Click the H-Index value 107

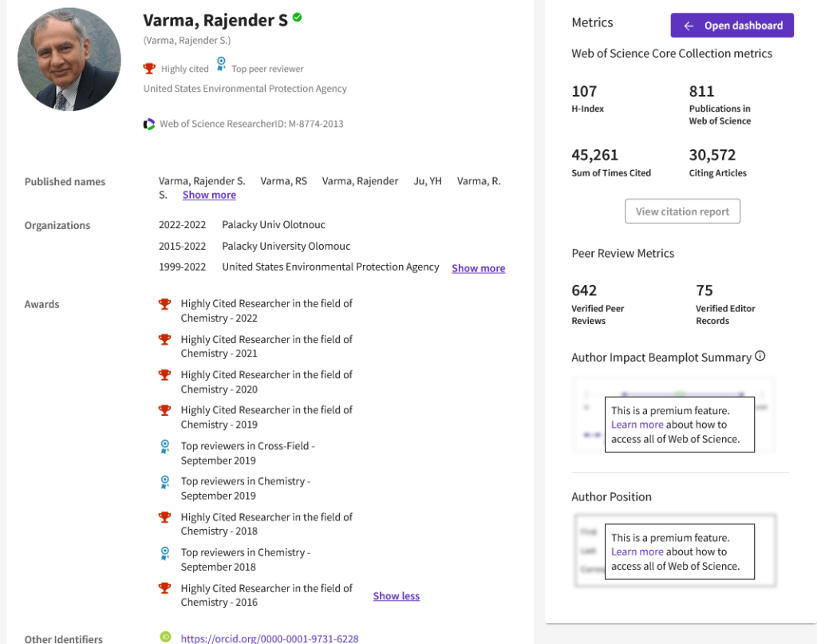click(584, 92)
